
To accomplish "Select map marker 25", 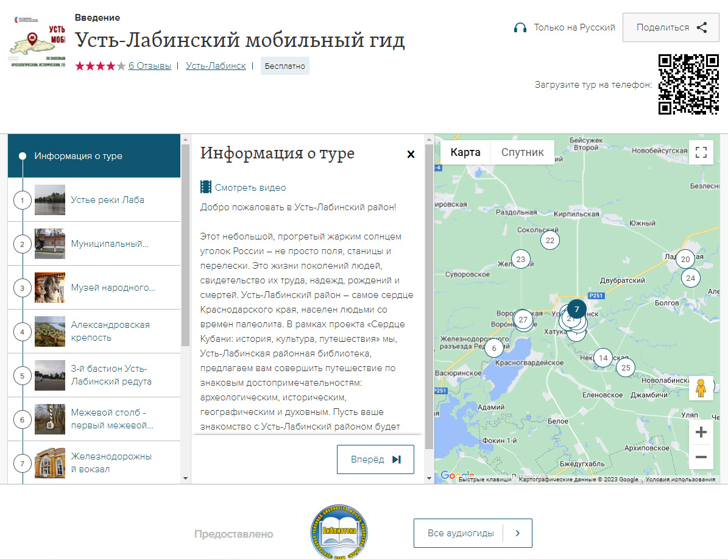I will click(626, 367).
